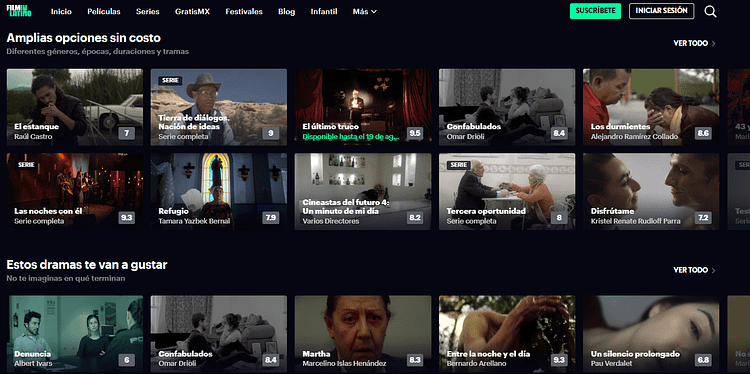The image size is (750, 374).
Task: Click the SERIE badge on Tercera oportunidad
Action: [459, 165]
